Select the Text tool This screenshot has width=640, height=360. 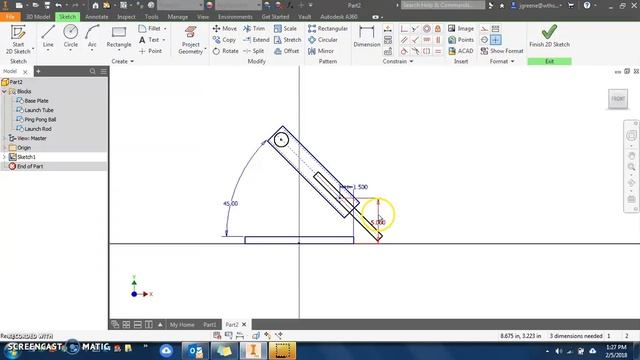tap(149, 40)
